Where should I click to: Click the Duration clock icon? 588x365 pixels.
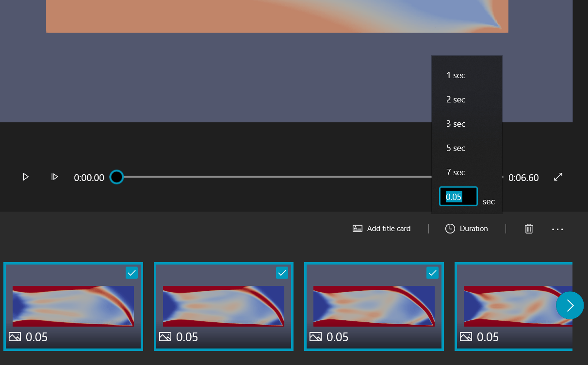pyautogui.click(x=450, y=229)
